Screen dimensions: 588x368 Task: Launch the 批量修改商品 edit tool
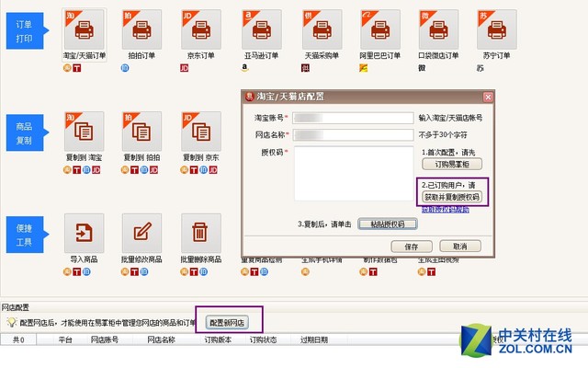pyautogui.click(x=141, y=233)
